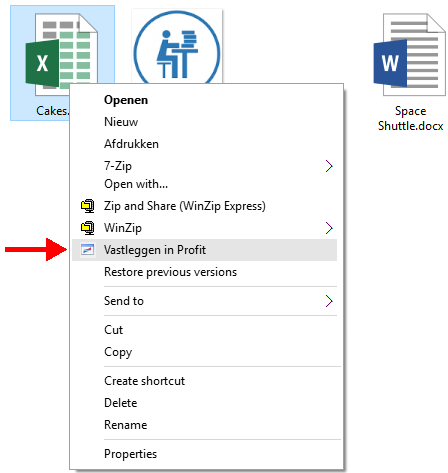This screenshot has width=448, height=473.
Task: Expand the 7-Zip submenu arrow
Action: (x=329, y=166)
